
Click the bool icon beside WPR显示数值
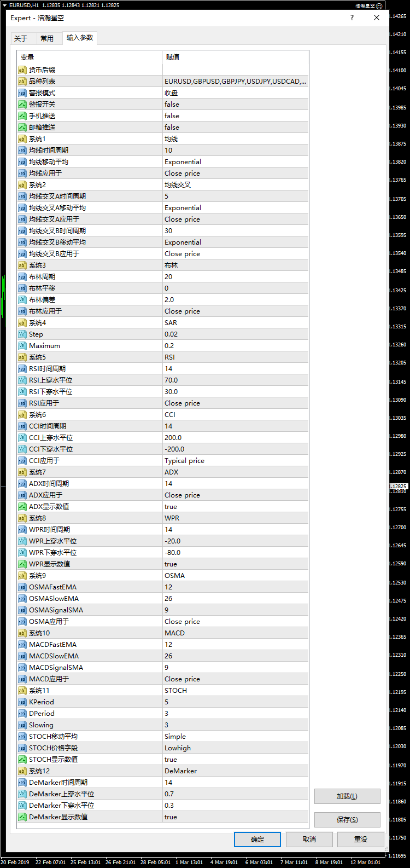pos(22,564)
